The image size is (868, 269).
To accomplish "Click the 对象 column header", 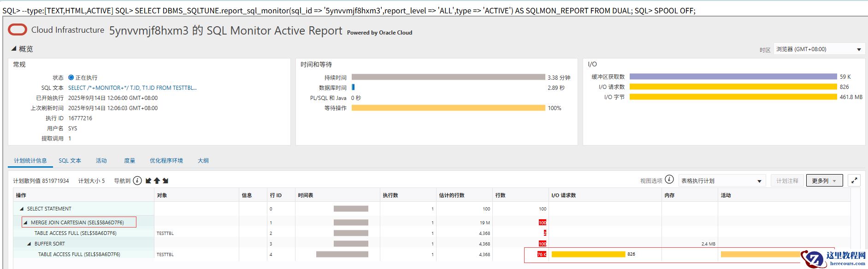I will 196,195.
